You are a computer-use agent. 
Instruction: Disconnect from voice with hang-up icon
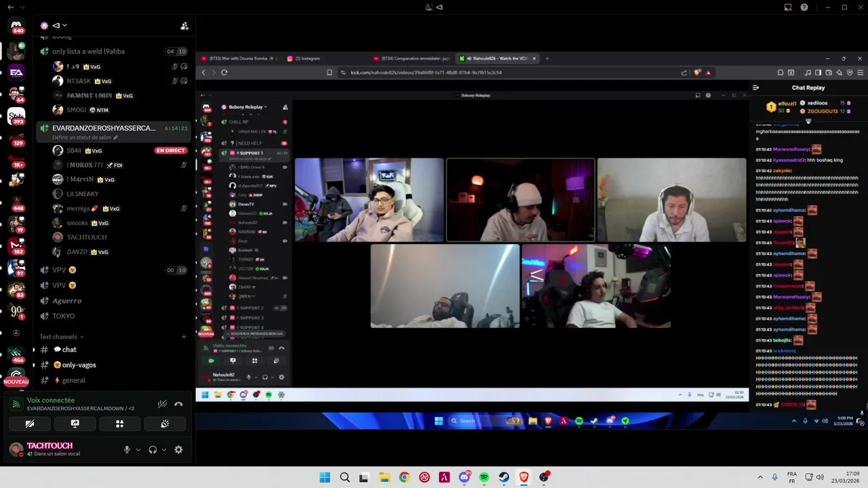click(x=178, y=404)
